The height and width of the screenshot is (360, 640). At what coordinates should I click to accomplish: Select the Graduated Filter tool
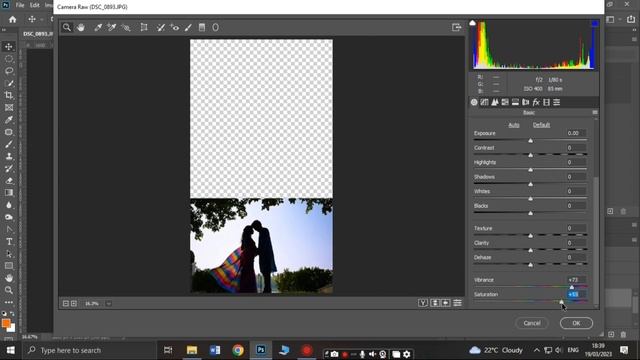point(202,27)
